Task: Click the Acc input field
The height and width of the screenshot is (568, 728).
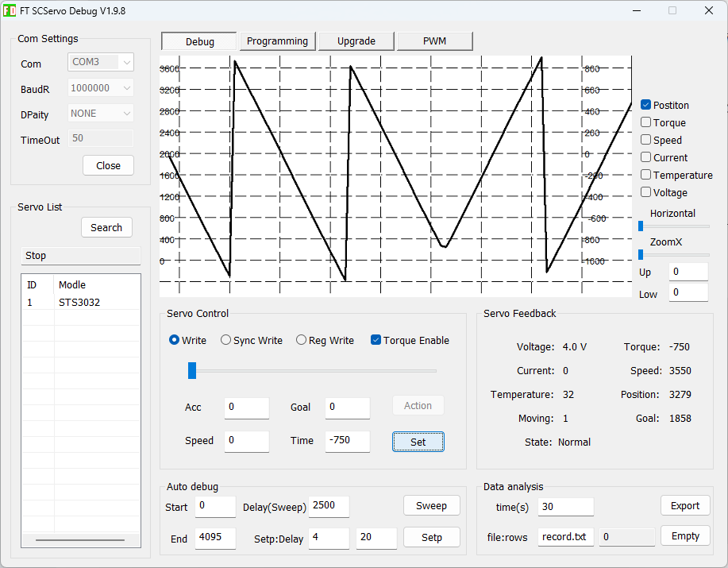Action: pyautogui.click(x=247, y=408)
